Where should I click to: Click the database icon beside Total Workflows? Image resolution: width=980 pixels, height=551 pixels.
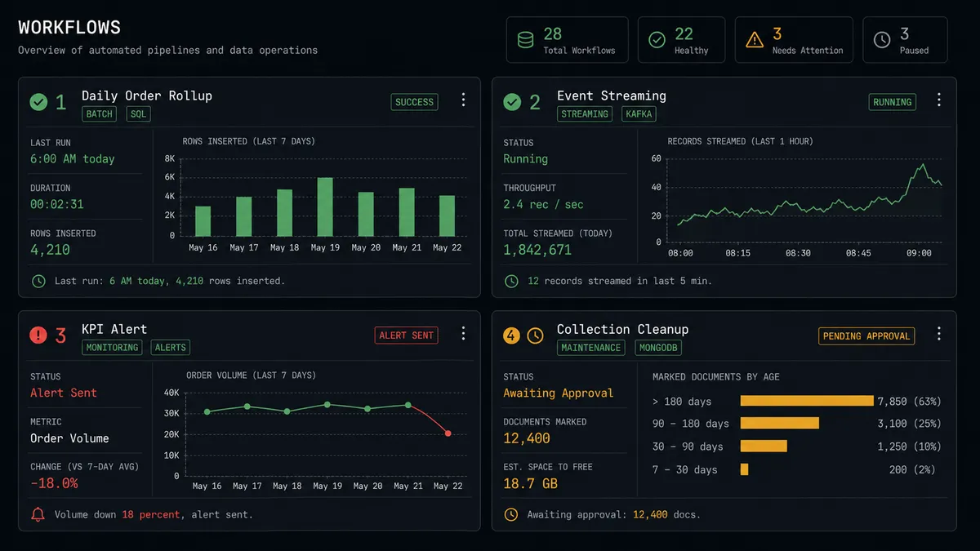point(526,40)
